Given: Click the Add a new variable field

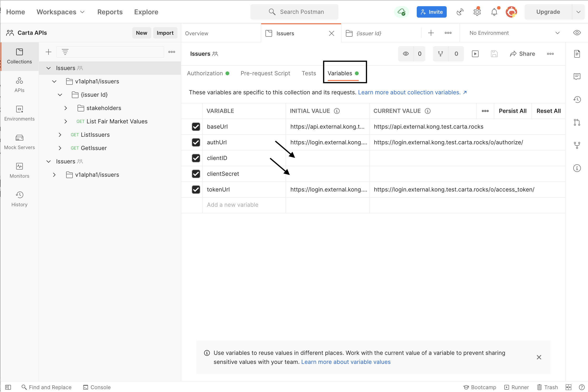Looking at the screenshot, I should (244, 205).
